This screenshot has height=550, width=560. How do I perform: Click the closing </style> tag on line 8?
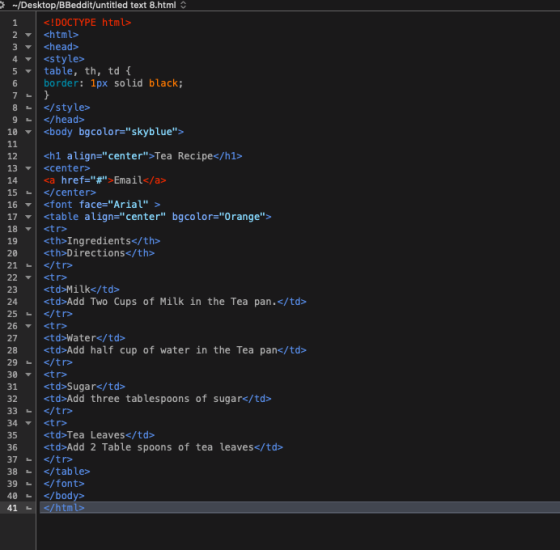(67, 108)
